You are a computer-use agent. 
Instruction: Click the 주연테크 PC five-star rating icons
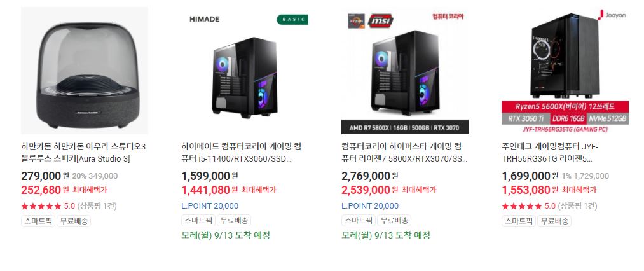point(521,206)
